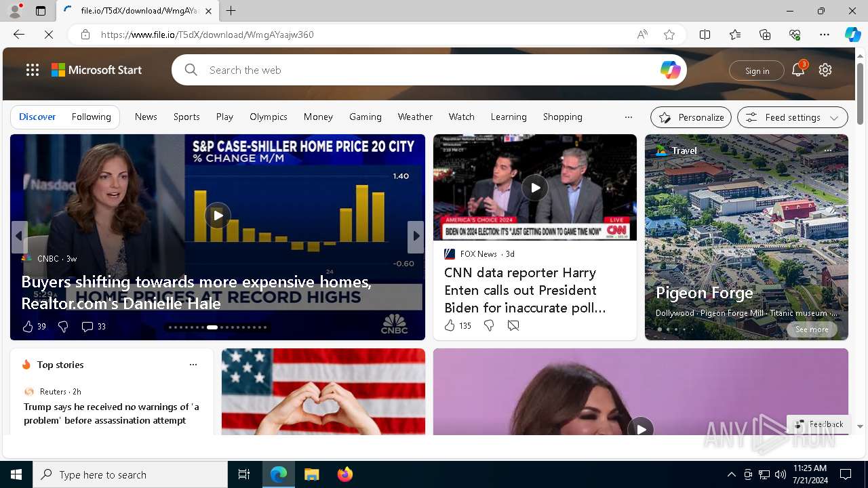Play the CNN data reporter video
The width and height of the screenshot is (868, 488).
click(535, 188)
